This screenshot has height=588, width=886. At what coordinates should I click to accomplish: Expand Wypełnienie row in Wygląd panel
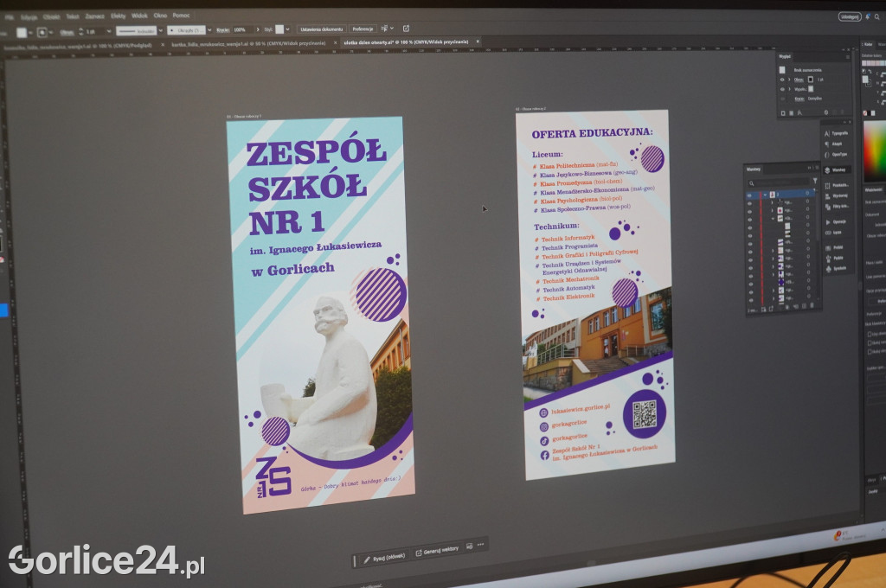[x=789, y=89]
